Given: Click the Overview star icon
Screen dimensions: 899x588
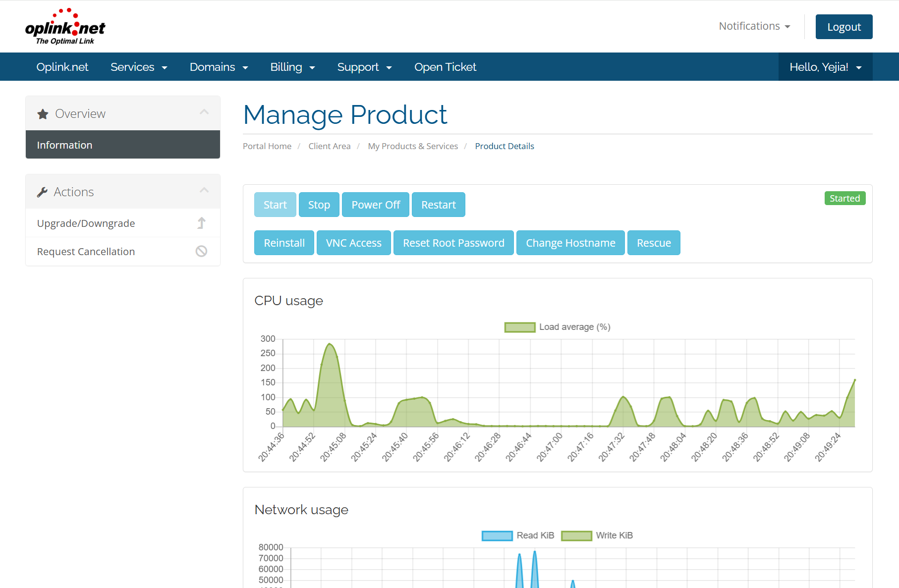Looking at the screenshot, I should point(43,114).
